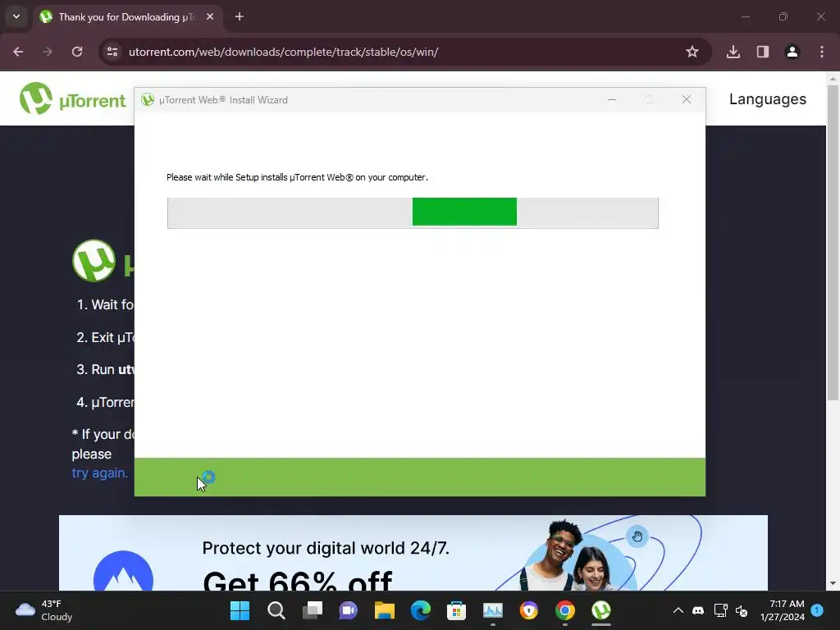Click the forward arrow in the browser
This screenshot has width=840, height=630.
tap(48, 52)
